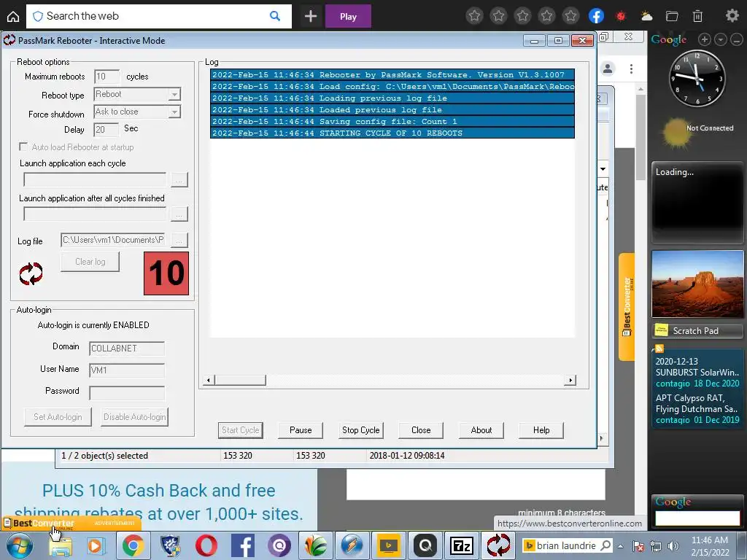Click the red ladybug icon in the top bar
Viewport: 747px width, 560px height.
pos(621,17)
